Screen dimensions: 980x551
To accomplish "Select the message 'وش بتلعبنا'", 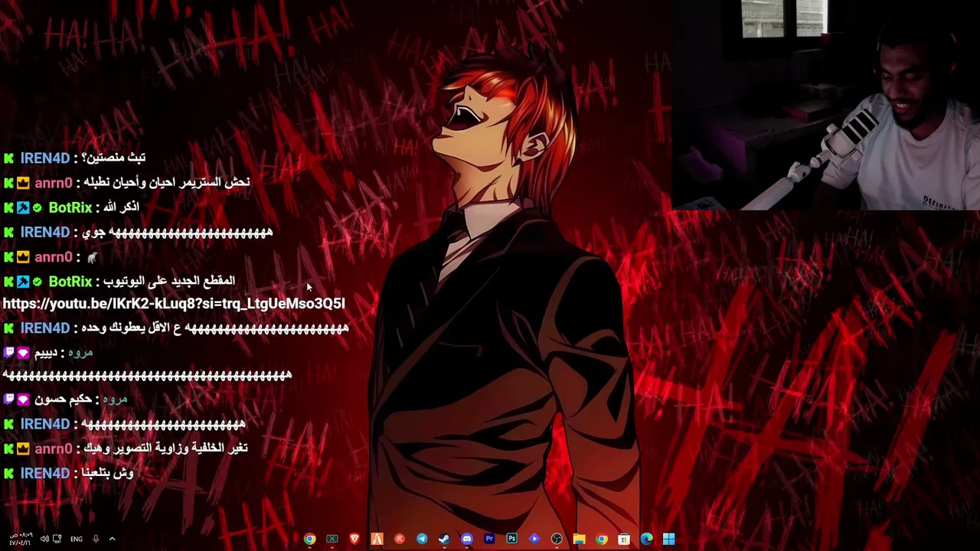I will pos(108,474).
